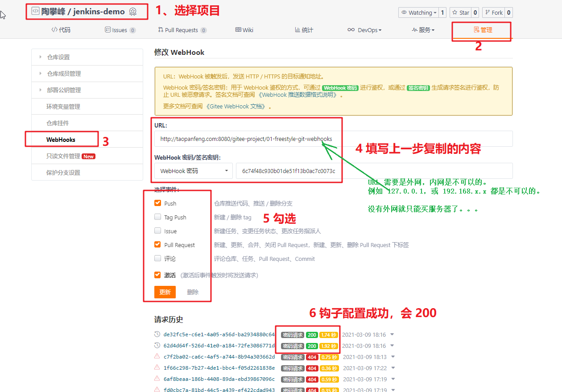The height and width of the screenshot is (392, 562).
Task: Click the Fork count number
Action: tap(508, 12)
